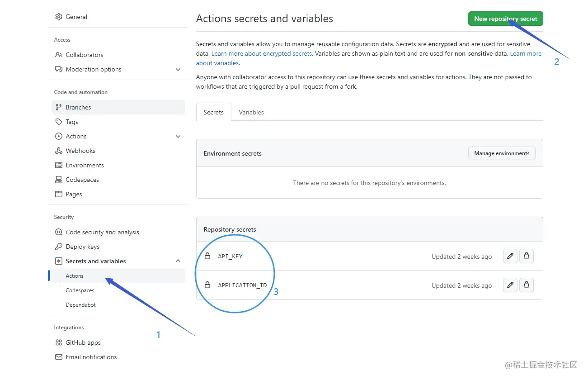Click the GitHub apps grid icon

pyautogui.click(x=59, y=342)
